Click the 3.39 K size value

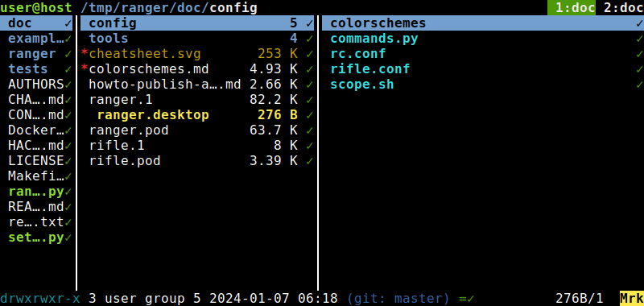(x=274, y=161)
